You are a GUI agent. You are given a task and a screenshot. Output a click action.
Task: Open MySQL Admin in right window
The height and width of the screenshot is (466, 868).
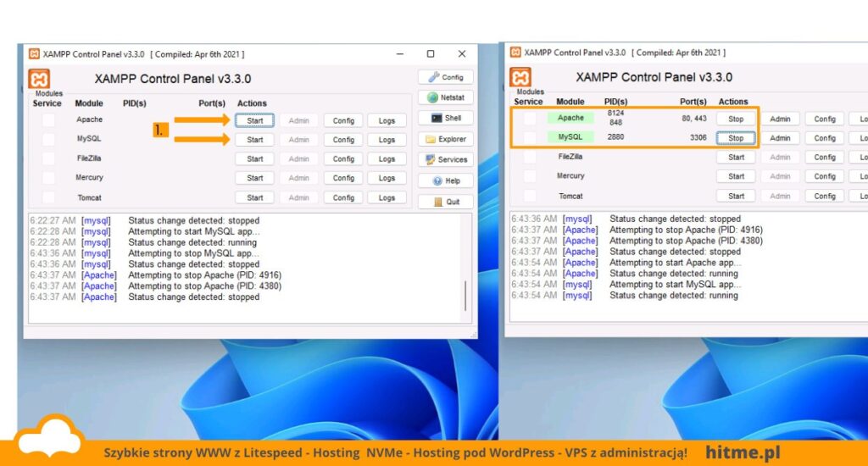[x=780, y=138]
